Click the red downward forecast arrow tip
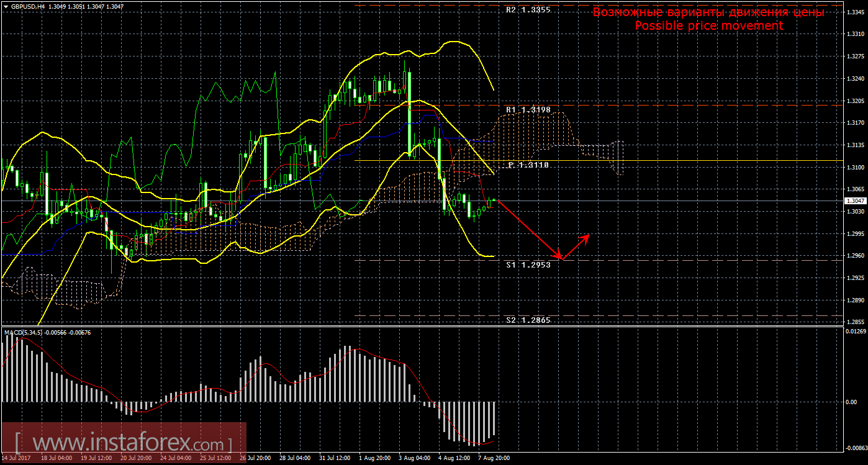The image size is (868, 465). coord(560,258)
